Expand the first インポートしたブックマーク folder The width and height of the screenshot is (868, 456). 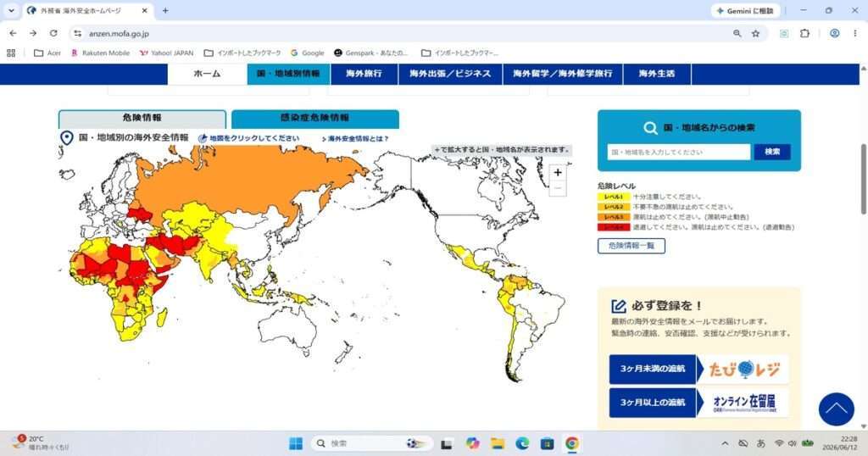[x=242, y=53]
